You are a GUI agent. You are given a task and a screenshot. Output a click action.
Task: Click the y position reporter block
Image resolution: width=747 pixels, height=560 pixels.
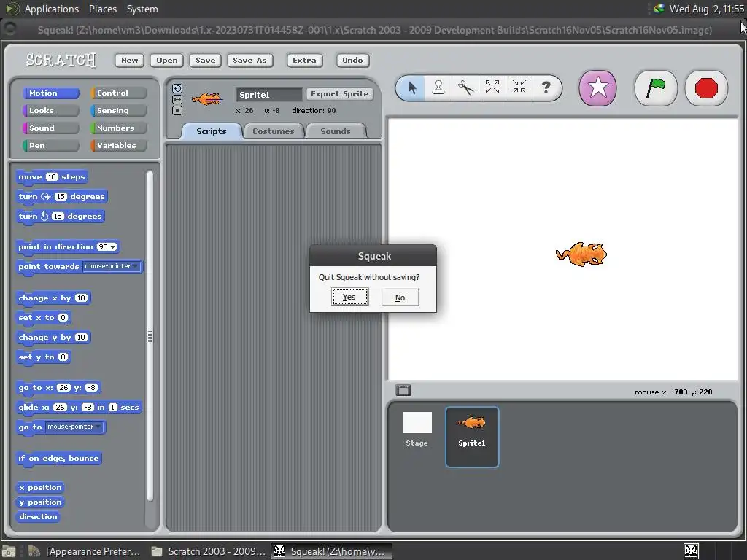coord(41,502)
